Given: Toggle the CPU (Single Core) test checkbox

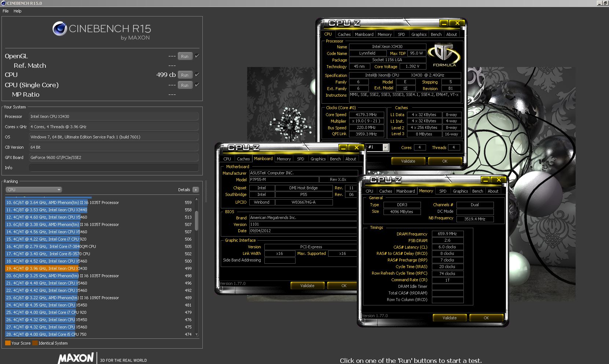Looking at the screenshot, I should pyautogui.click(x=197, y=85).
